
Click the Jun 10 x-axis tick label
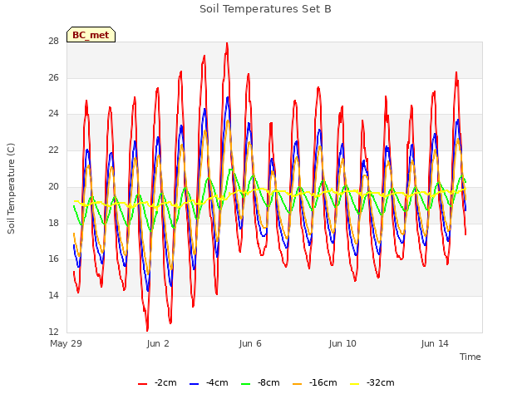pyautogui.click(x=342, y=343)
